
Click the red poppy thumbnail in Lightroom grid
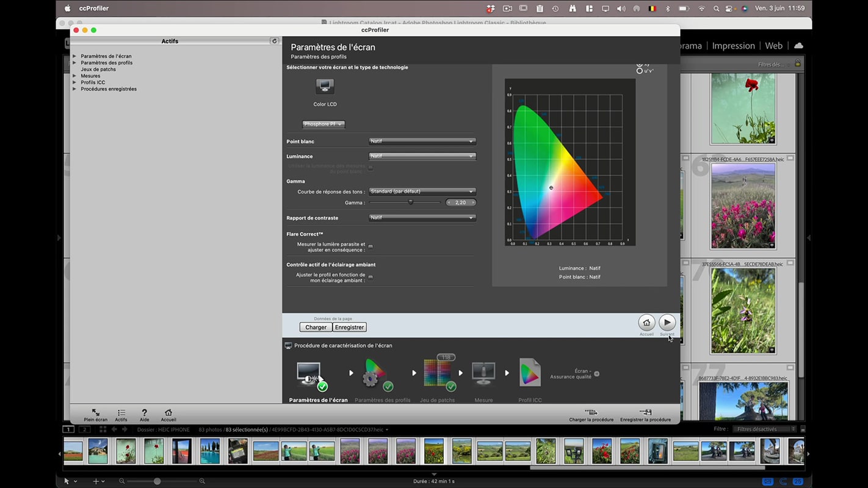click(x=743, y=109)
